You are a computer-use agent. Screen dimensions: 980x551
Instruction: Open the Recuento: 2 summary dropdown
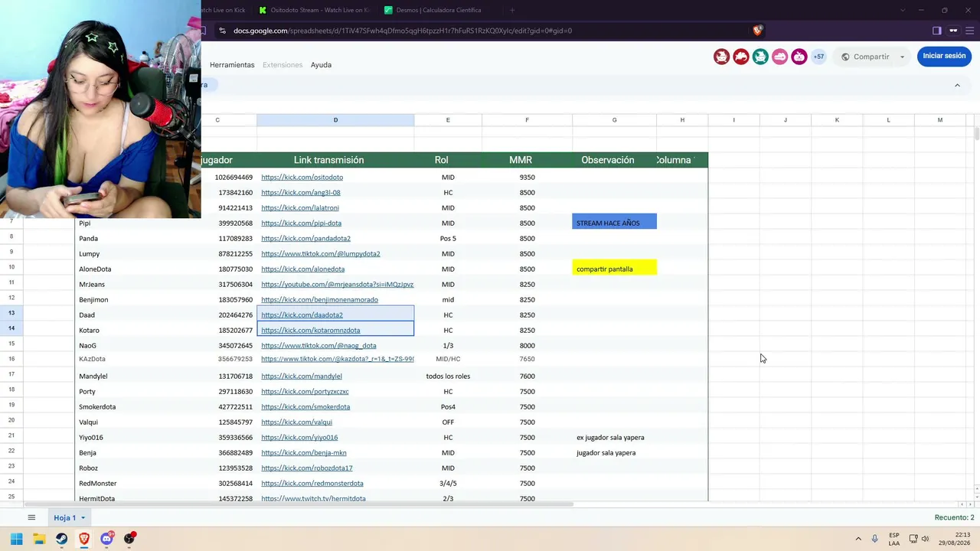click(954, 518)
